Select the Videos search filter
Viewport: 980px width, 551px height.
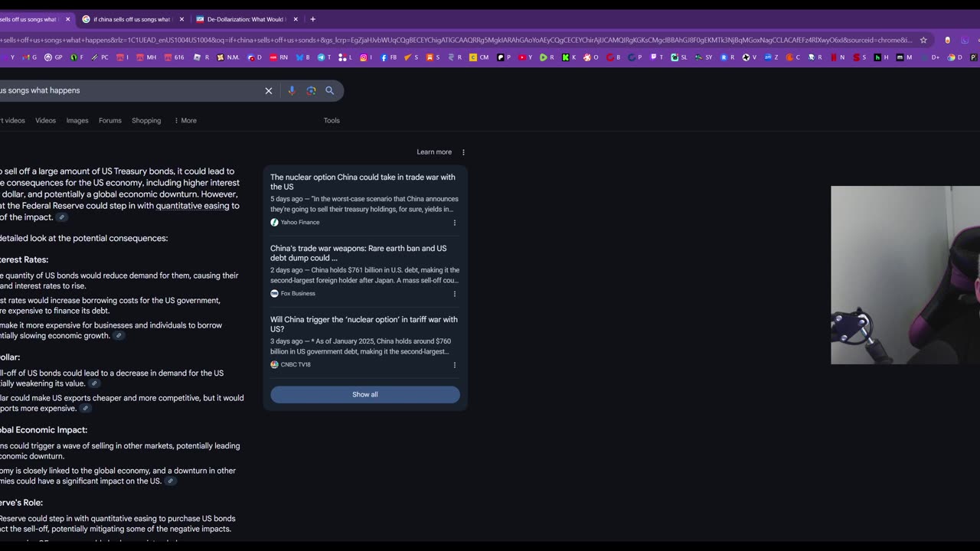(x=45, y=120)
